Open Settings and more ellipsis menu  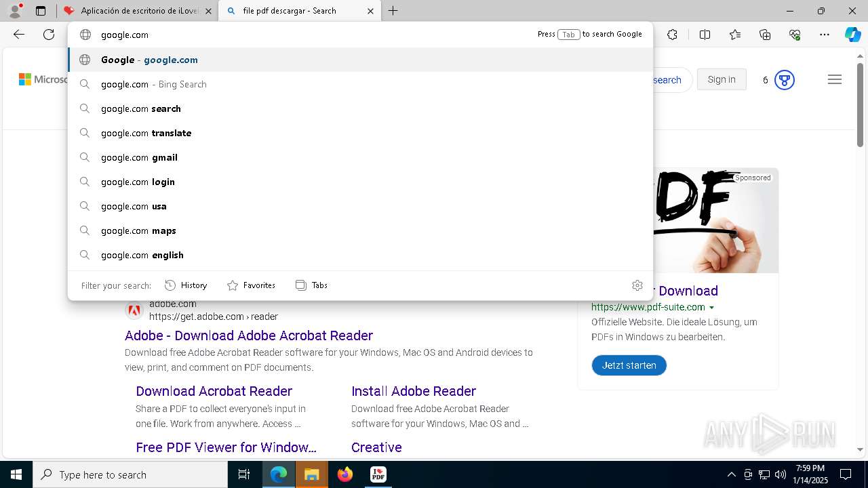(x=825, y=35)
